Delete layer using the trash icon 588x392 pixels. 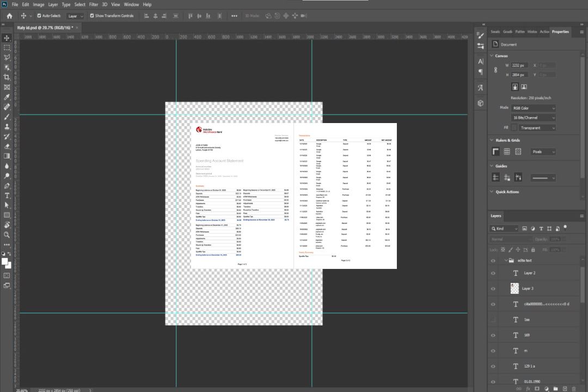(x=573, y=389)
